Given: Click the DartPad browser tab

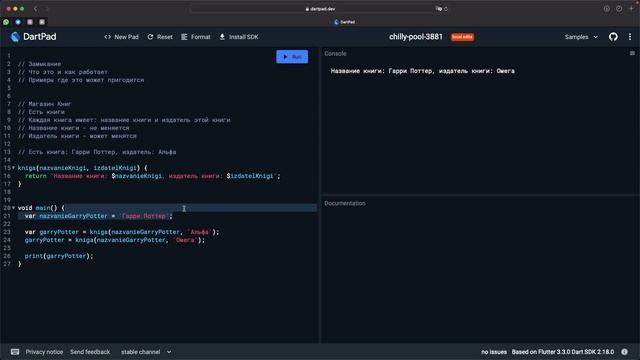Looking at the screenshot, I should 344,22.
